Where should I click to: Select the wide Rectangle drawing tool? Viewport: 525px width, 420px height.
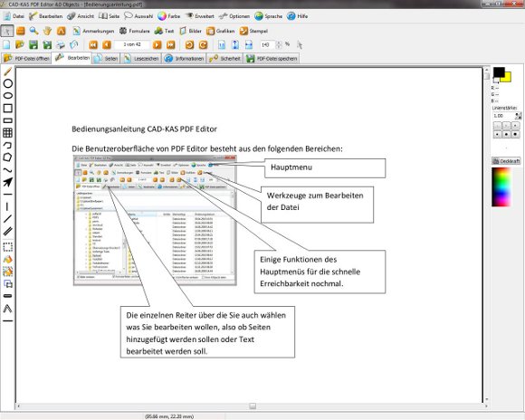coord(8,120)
